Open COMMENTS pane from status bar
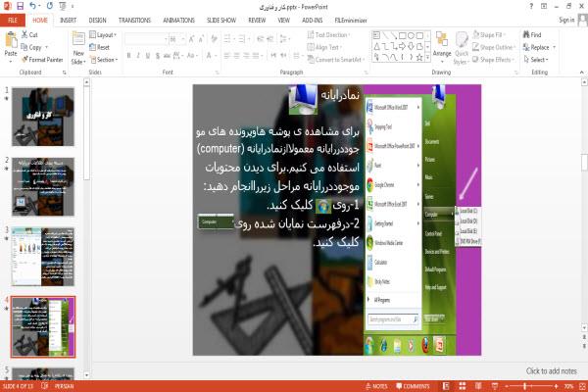This screenshot has width=588, height=392. (x=413, y=386)
